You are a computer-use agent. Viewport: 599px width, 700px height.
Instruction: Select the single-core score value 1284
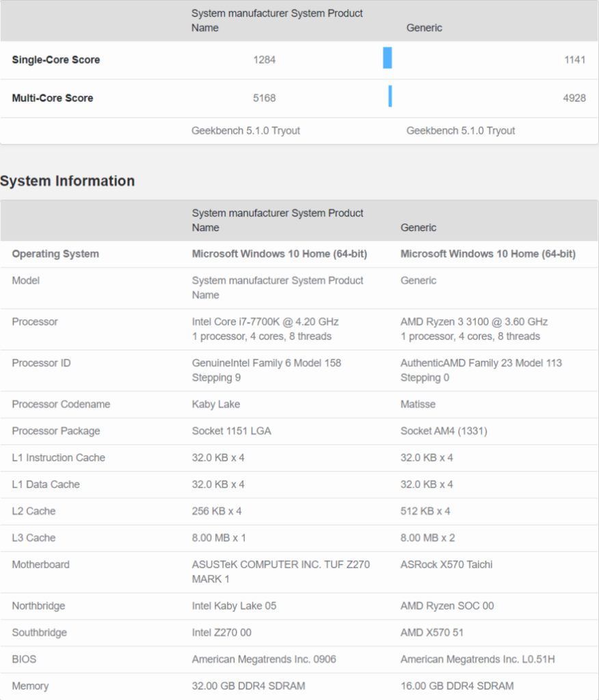pos(265,59)
